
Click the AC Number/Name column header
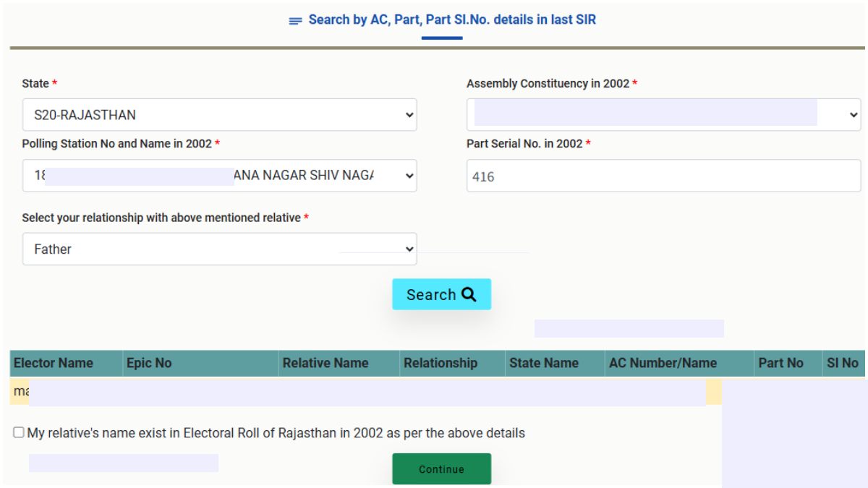pyautogui.click(x=664, y=363)
